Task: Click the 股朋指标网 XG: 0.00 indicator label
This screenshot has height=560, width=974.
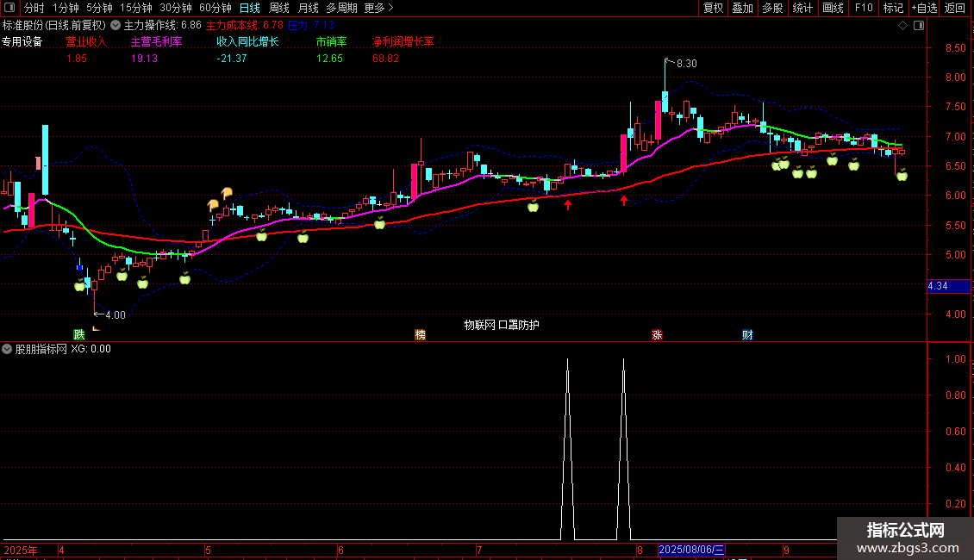Action: tap(64, 349)
